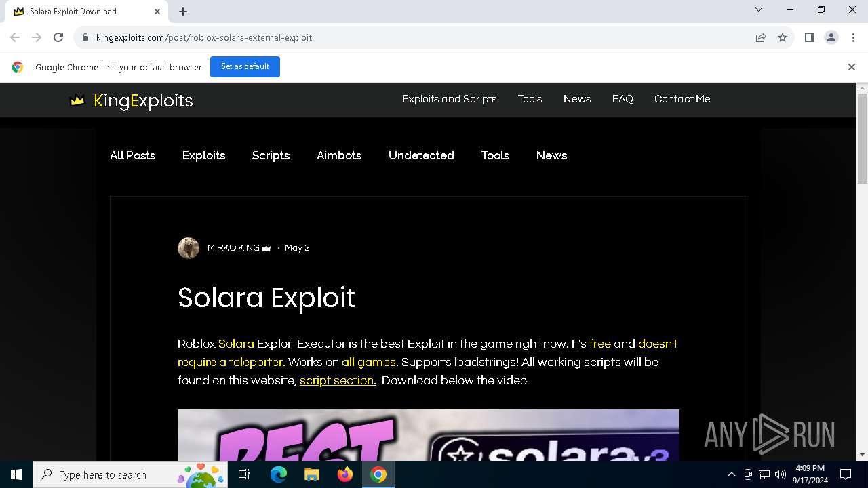Dismiss the default browser notification bar
Viewport: 868px width, 488px height.
(x=852, y=67)
